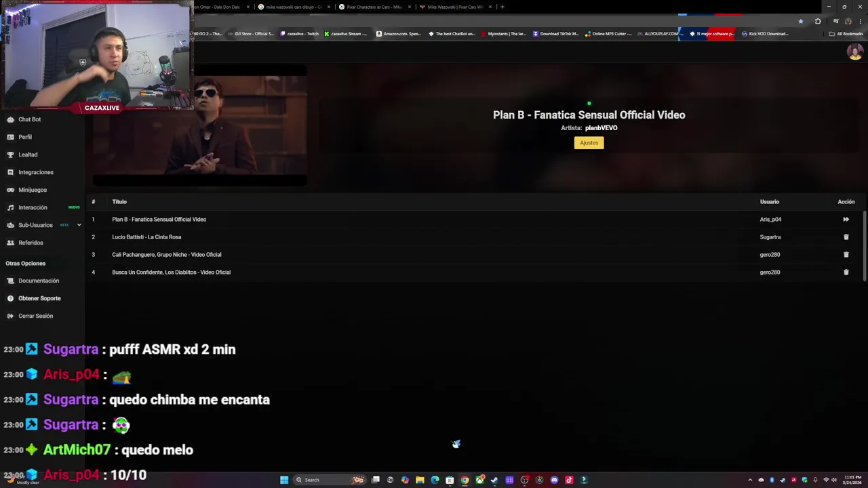Click the Titulo column header
This screenshot has width=868, height=488.
[119, 202]
